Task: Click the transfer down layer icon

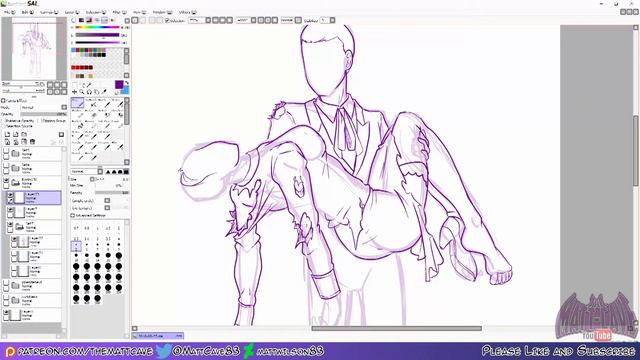Action: click(7, 142)
